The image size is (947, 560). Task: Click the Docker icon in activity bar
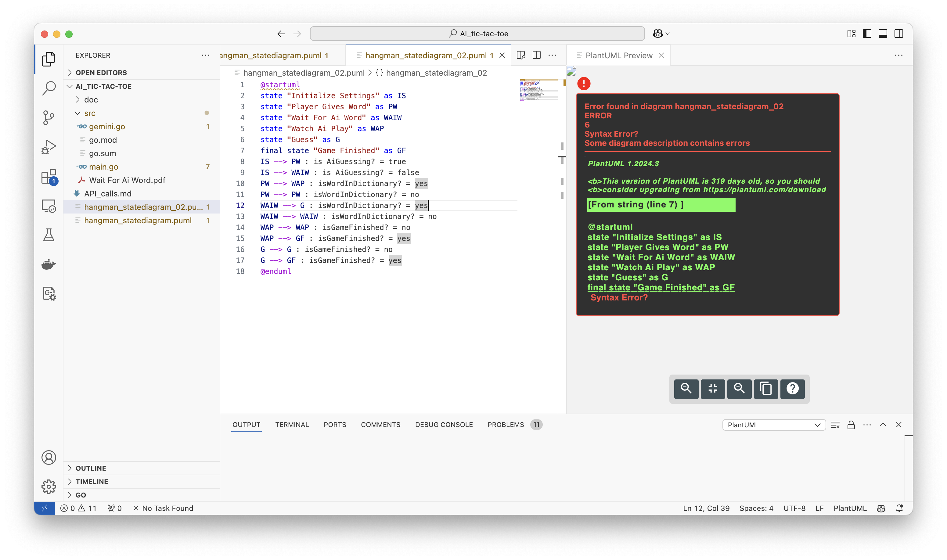pos(49,264)
